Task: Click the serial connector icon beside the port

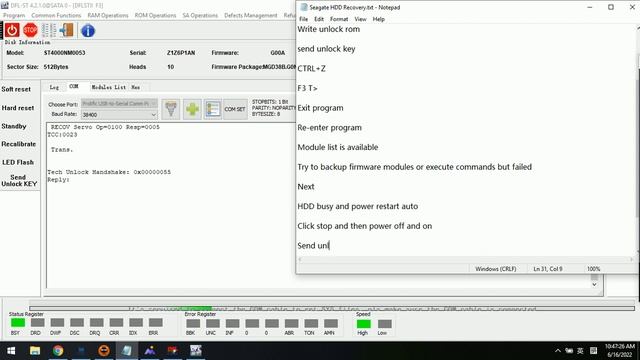Action: [x=171, y=109]
